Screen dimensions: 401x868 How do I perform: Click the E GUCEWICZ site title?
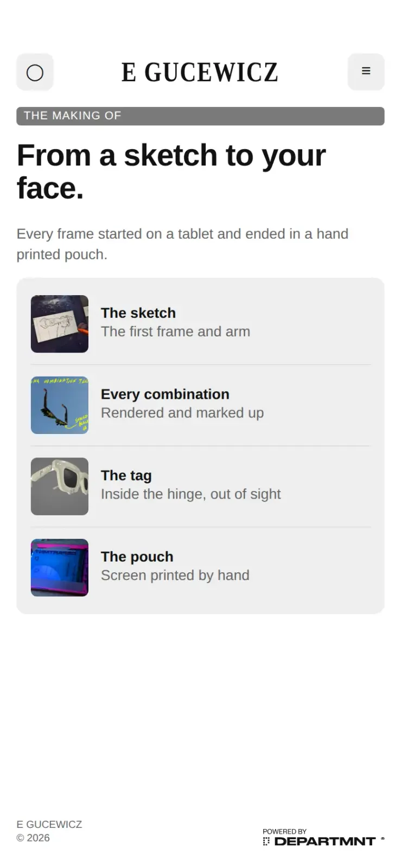[200, 72]
